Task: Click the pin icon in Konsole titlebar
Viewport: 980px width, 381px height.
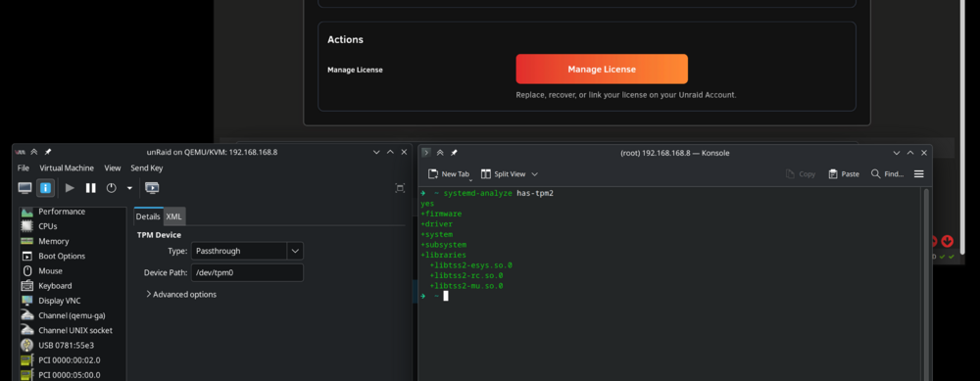Action: tap(455, 153)
